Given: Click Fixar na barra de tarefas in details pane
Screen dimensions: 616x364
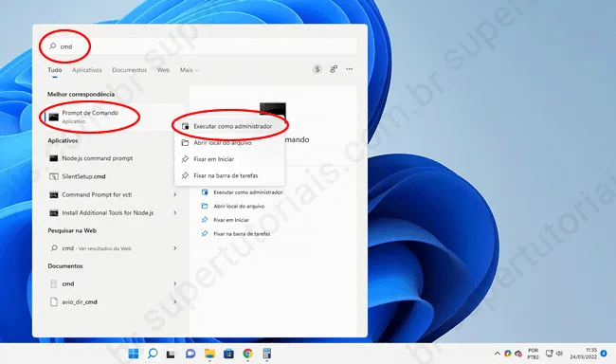Looking at the screenshot, I should tap(242, 234).
